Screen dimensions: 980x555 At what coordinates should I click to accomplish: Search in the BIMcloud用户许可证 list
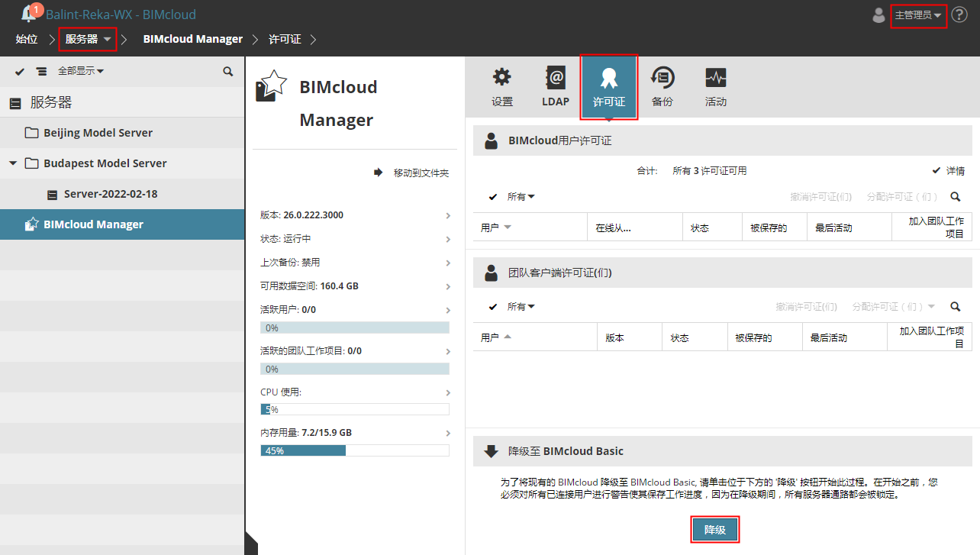(956, 197)
